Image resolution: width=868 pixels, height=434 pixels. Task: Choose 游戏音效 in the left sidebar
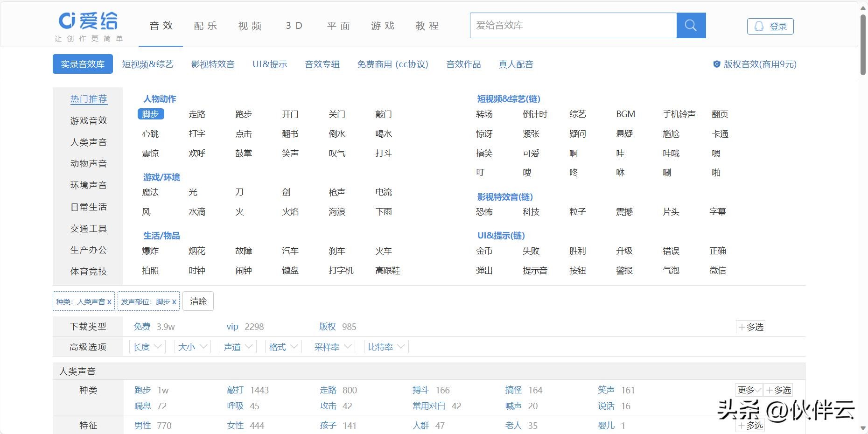89,121
